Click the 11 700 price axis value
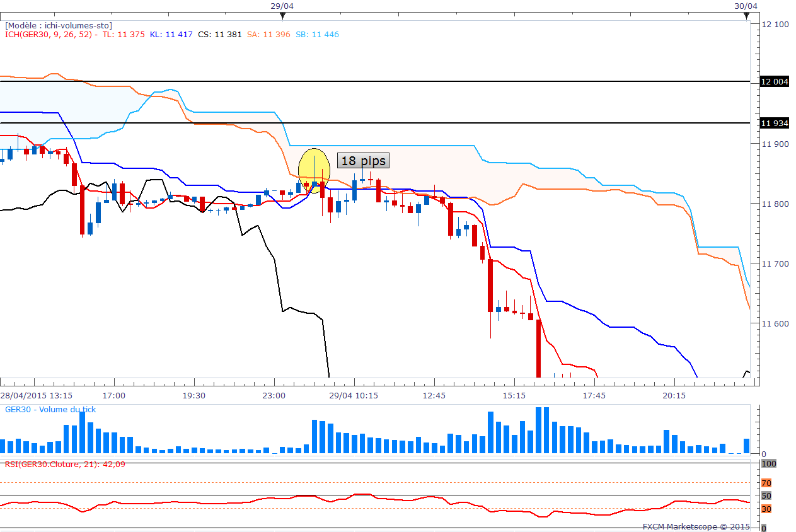The width and height of the screenshot is (796, 532). (x=775, y=263)
